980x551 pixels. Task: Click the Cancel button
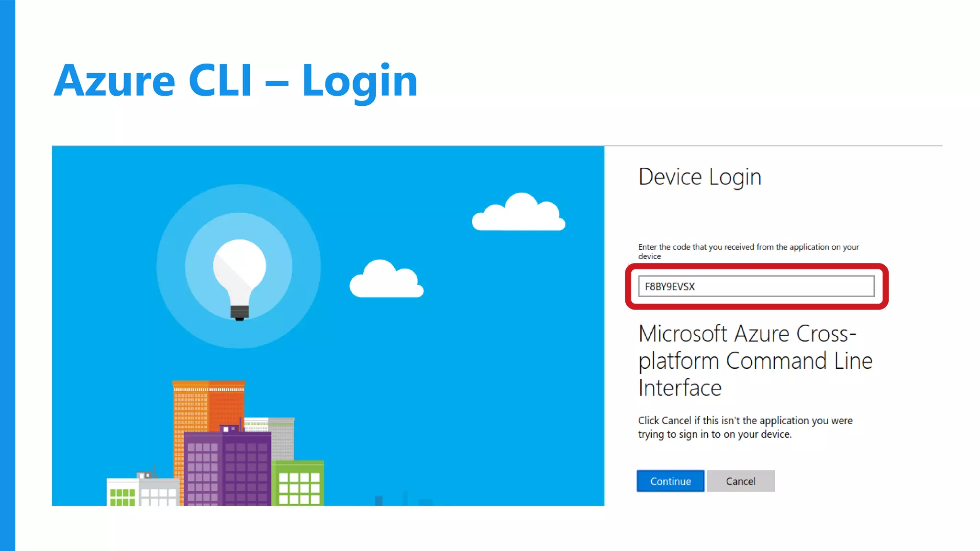tap(741, 481)
